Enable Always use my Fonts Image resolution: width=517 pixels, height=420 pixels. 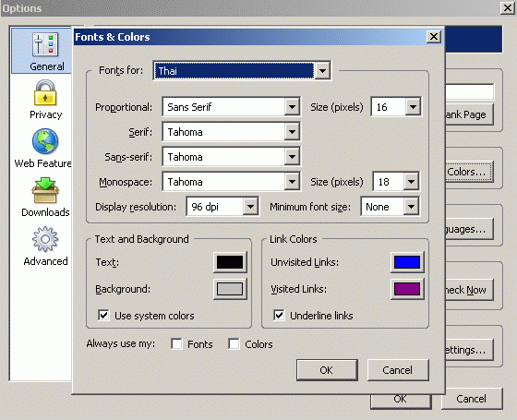tap(176, 343)
